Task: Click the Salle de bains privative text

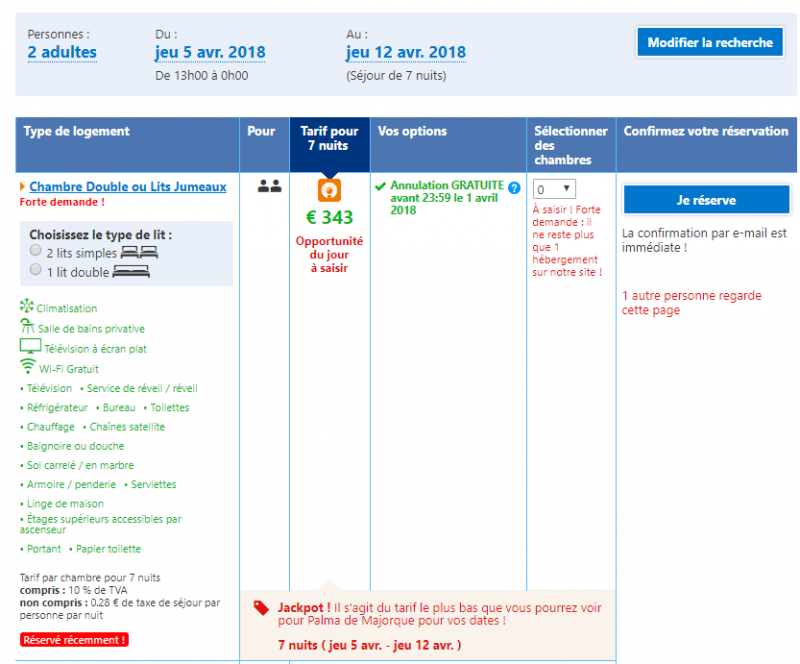Action: (91, 329)
